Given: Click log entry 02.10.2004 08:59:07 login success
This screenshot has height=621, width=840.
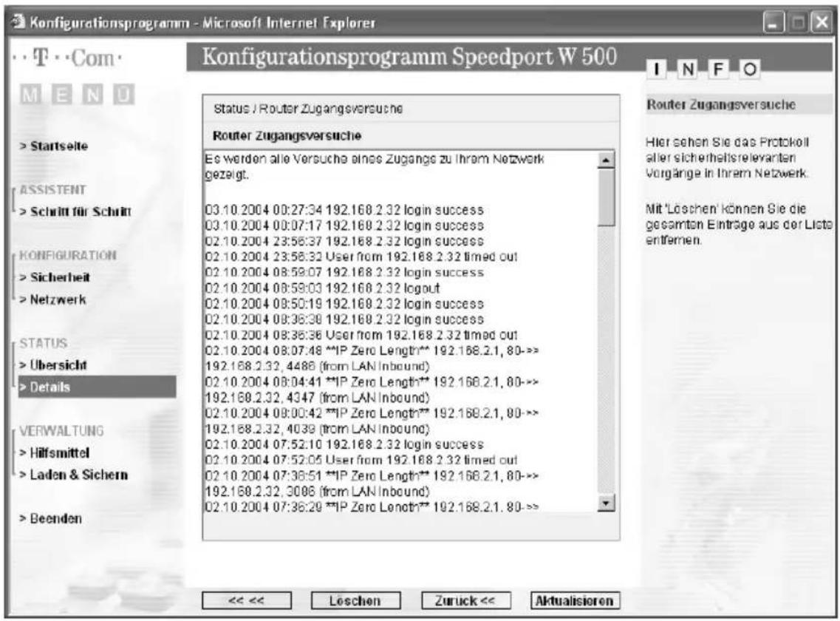Looking at the screenshot, I should [x=344, y=272].
